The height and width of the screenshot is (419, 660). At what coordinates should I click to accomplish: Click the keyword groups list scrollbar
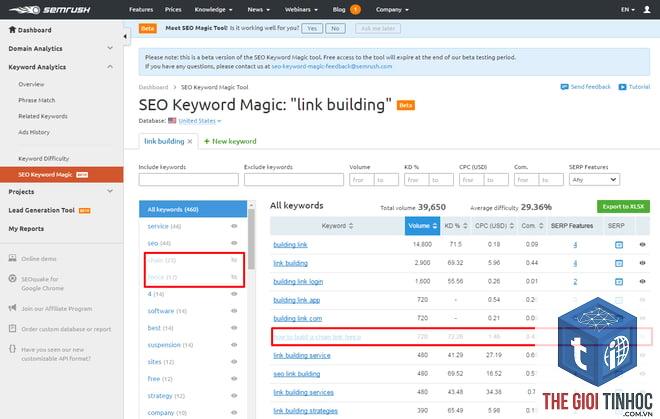[x=251, y=239]
